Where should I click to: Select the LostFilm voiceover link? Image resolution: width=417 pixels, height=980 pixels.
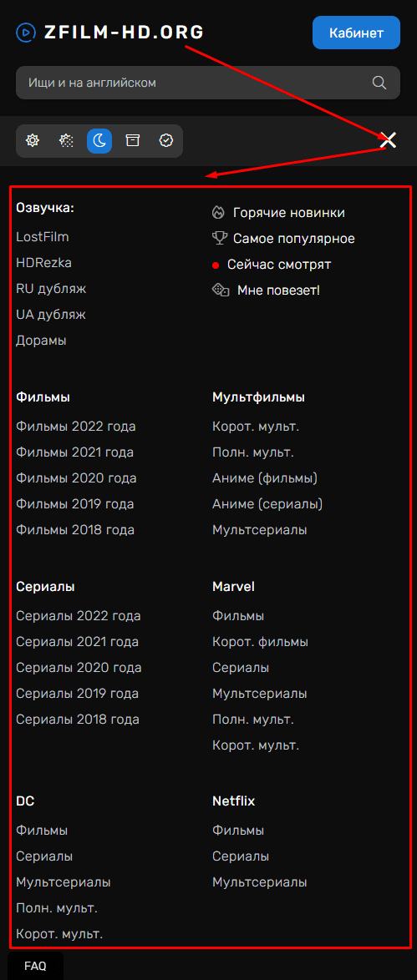[43, 237]
